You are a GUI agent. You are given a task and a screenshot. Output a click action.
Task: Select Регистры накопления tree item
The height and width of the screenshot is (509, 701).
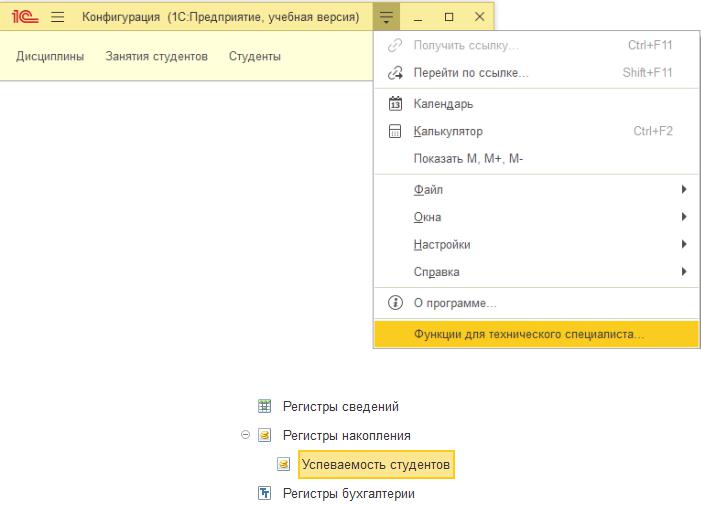click(x=346, y=435)
